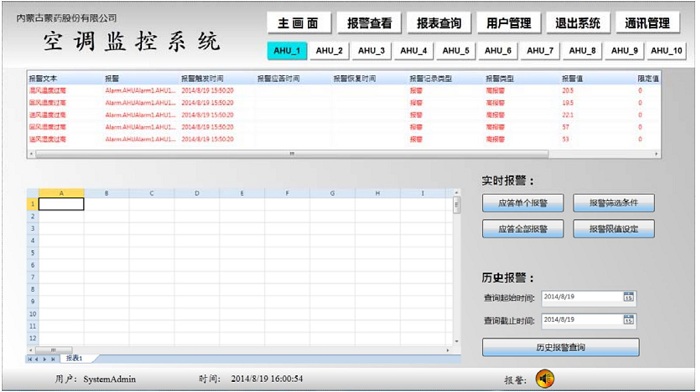This screenshot has height=392, width=700.
Task: Open 报警限值设定 limit settings
Action: point(614,229)
